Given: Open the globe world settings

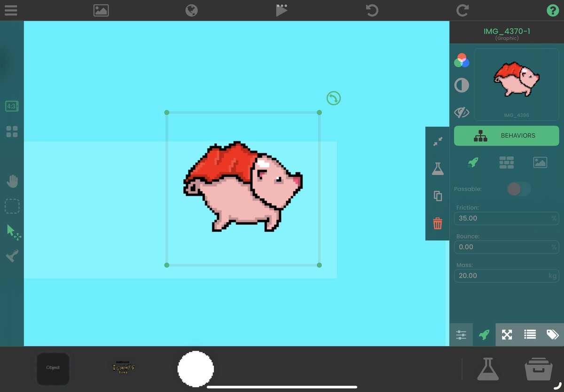Looking at the screenshot, I should click(x=191, y=10).
